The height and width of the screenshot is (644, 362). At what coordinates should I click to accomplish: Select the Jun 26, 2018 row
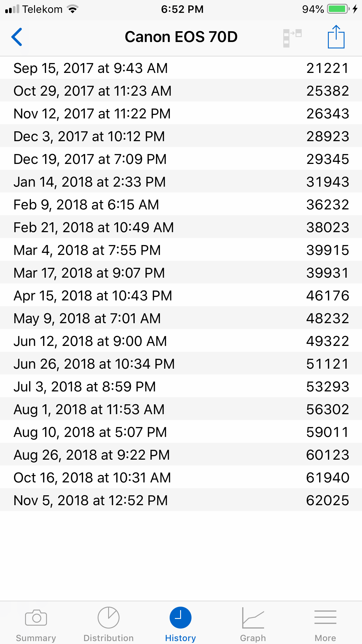click(181, 364)
